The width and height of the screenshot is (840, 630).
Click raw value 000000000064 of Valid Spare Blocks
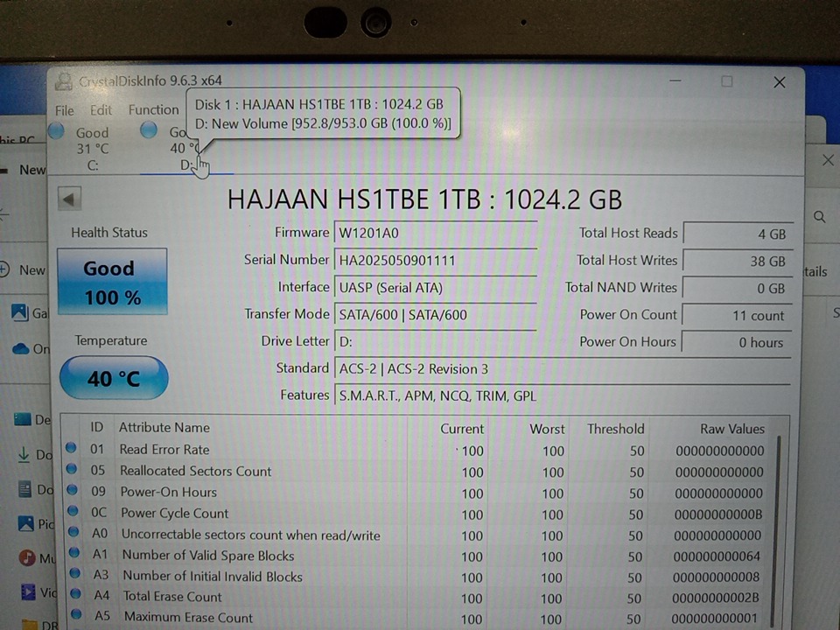coord(717,556)
